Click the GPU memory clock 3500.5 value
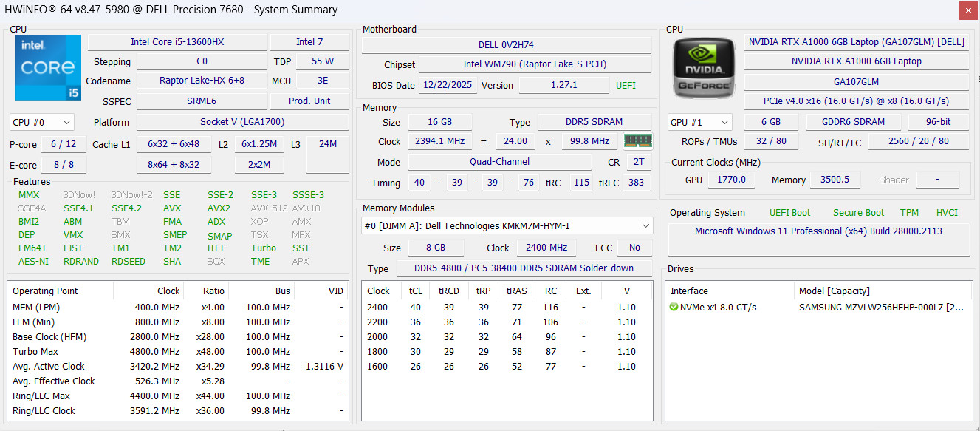The width and height of the screenshot is (980, 431). (x=835, y=180)
